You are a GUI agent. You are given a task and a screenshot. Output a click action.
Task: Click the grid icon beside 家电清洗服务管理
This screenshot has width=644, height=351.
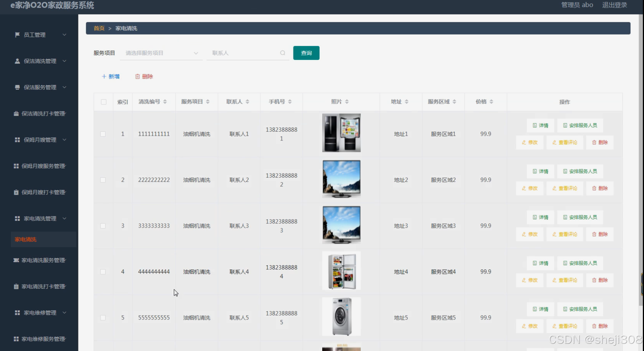(x=17, y=260)
